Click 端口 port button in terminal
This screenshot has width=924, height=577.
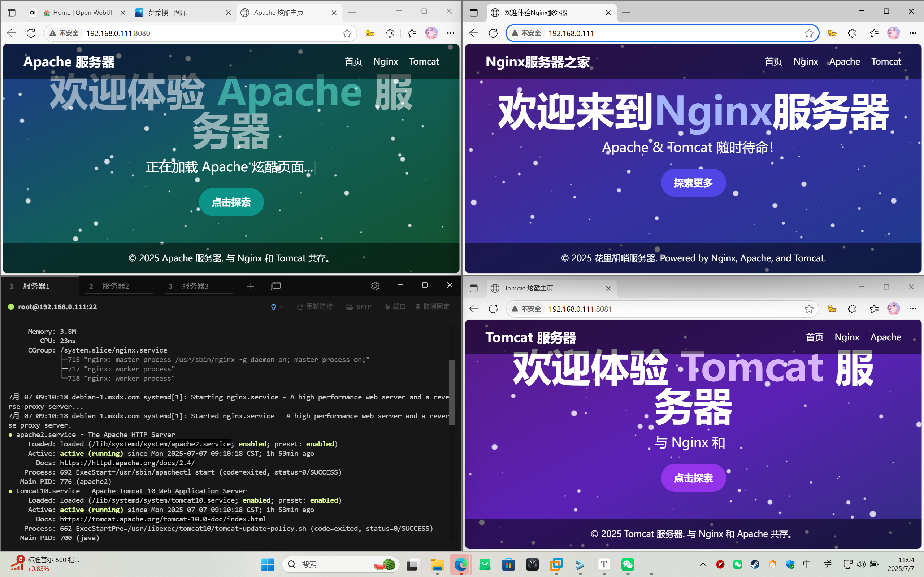click(x=395, y=307)
